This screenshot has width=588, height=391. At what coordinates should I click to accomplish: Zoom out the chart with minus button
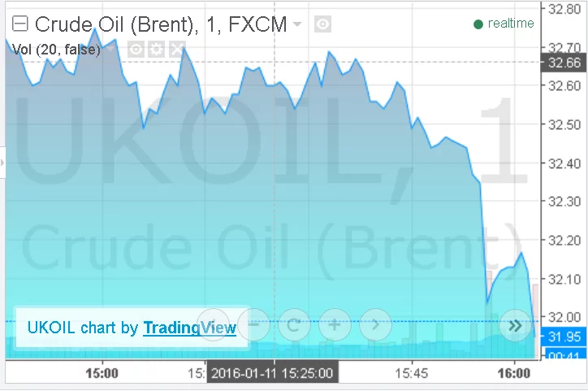[253, 326]
